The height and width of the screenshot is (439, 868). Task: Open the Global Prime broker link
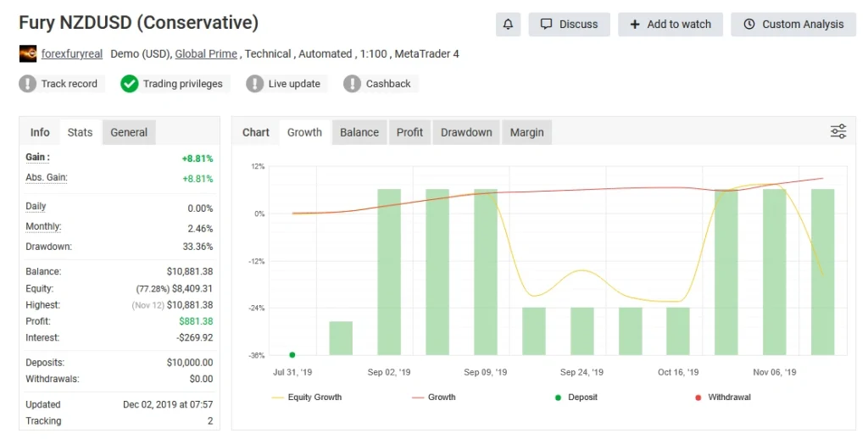pos(206,54)
